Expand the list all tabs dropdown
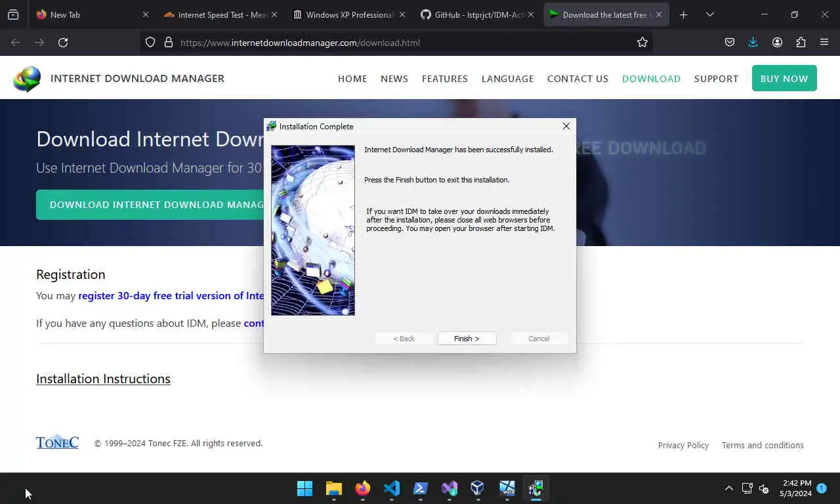 [x=710, y=14]
